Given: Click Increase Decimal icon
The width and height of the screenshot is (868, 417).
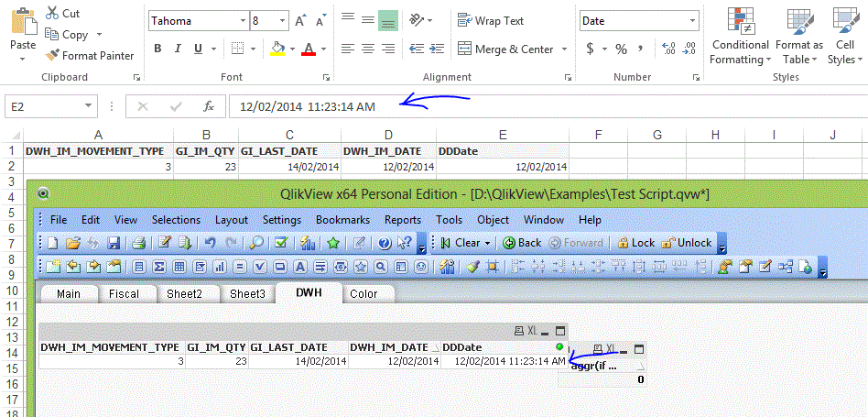Looking at the screenshot, I should click(668, 49).
